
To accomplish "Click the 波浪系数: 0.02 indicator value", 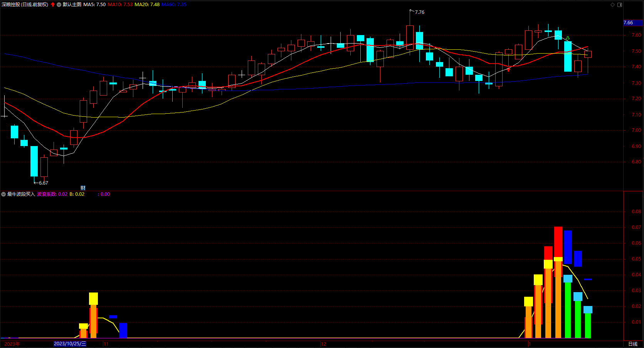I will pyautogui.click(x=52, y=194).
